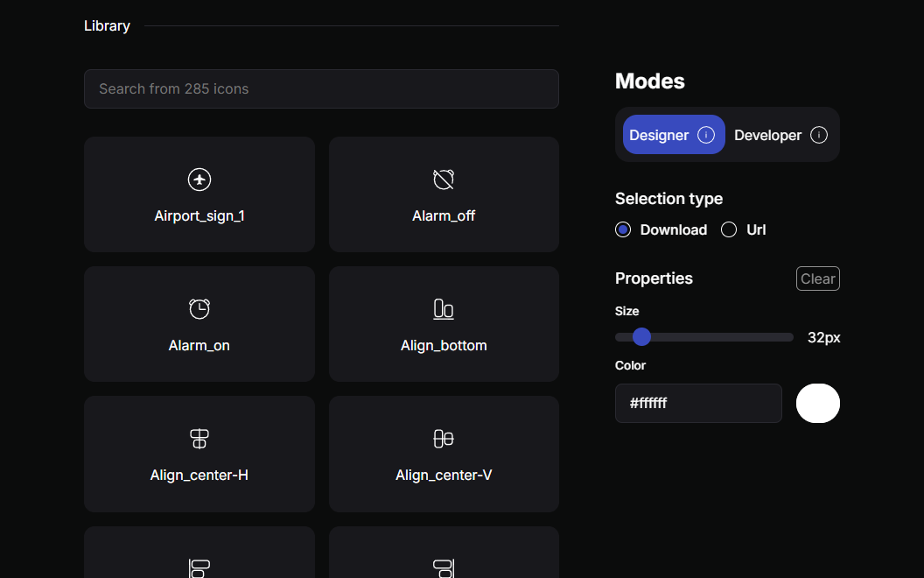Choose the Alarm_on clock icon
This screenshot has height=578, width=924.
pos(199,309)
